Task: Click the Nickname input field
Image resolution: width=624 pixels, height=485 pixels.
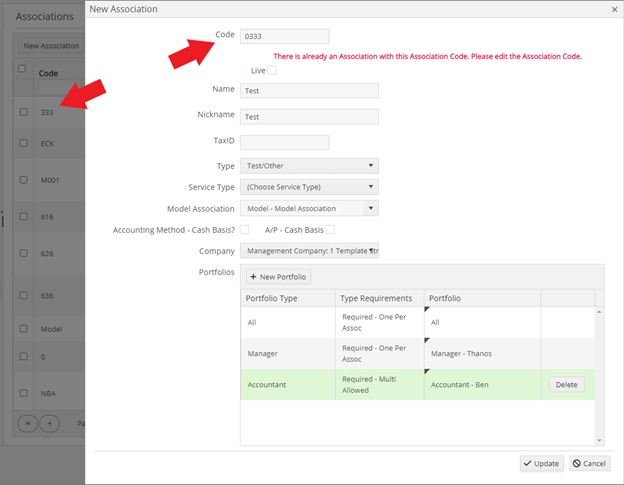Action: click(309, 117)
